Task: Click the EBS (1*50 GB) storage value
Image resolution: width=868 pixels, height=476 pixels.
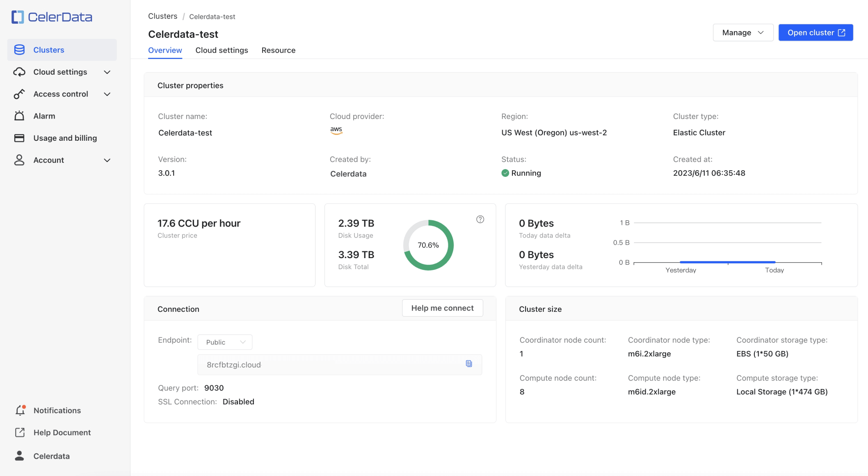Action: click(762, 353)
